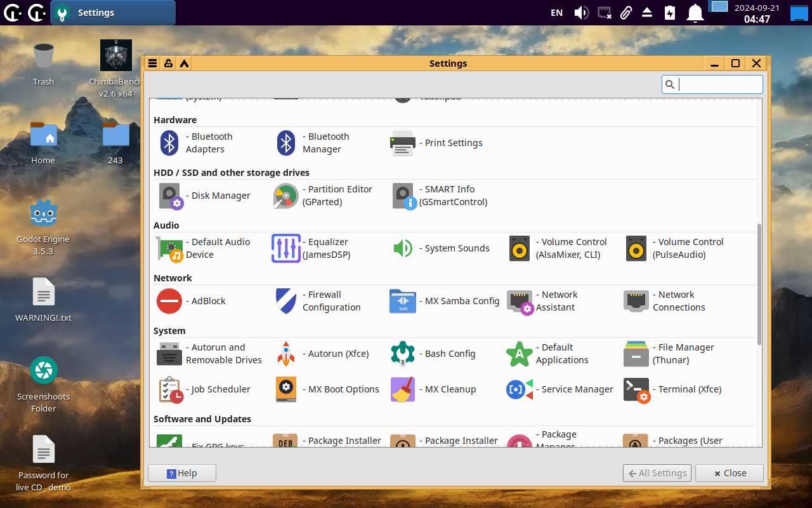Open the volume control in system tray
812x508 pixels.
click(x=581, y=13)
